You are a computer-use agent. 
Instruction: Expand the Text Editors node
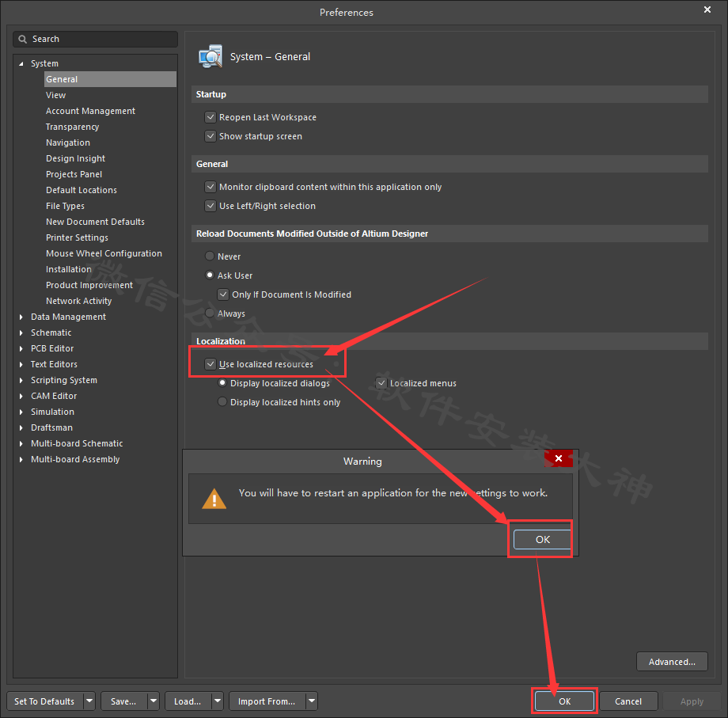pos(21,364)
